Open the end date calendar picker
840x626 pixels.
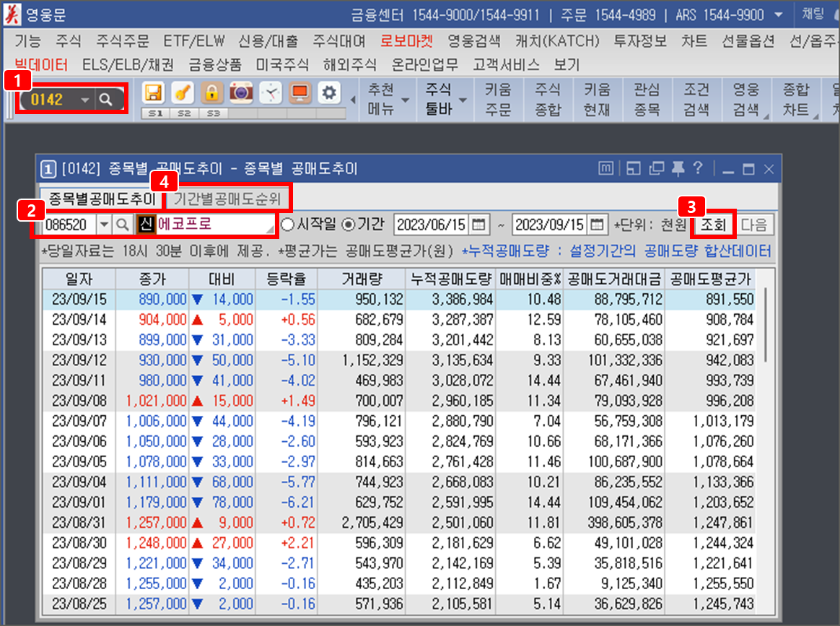pos(595,224)
